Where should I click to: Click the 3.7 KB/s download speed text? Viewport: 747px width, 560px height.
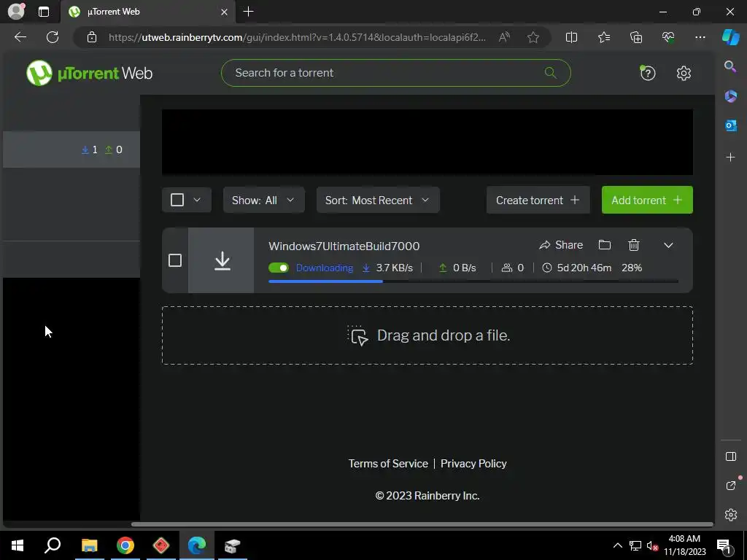394,268
